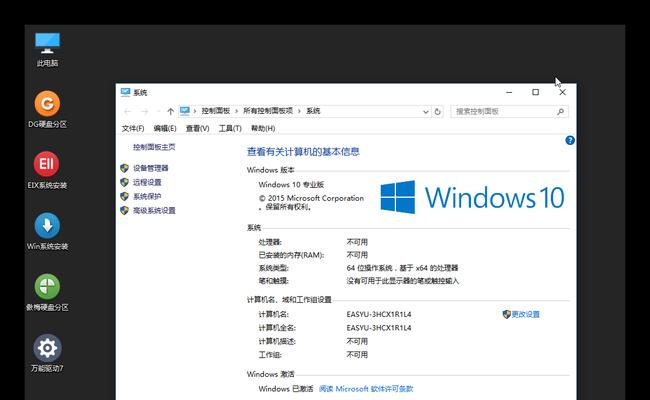Click the back arrow in System window
This screenshot has width=650, height=400.
128,111
